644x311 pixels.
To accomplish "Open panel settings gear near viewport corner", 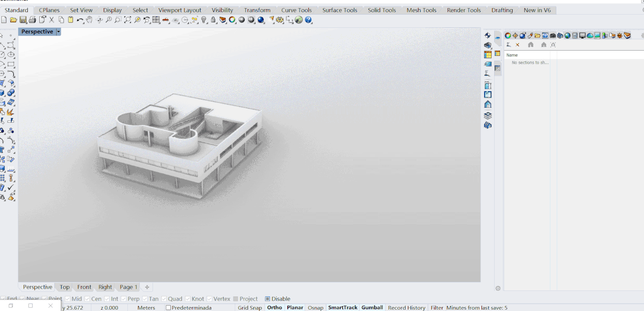I will 498,288.
